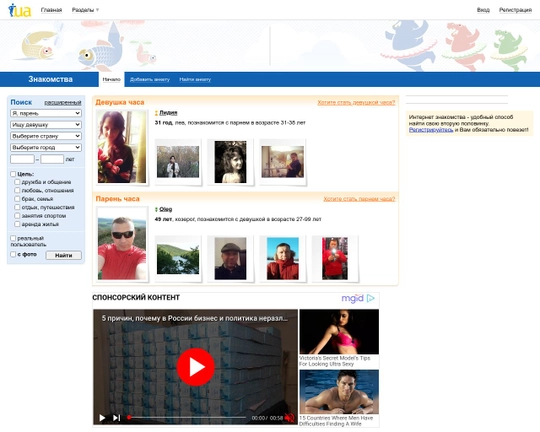Tick the Цель checkbox
Screen dimensions: 540x432
tap(13, 174)
